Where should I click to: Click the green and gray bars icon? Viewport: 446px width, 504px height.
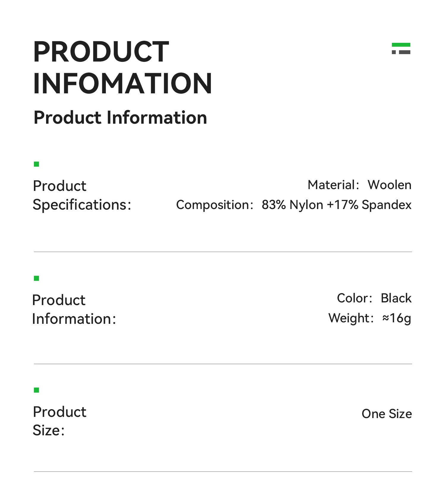pyautogui.click(x=401, y=48)
